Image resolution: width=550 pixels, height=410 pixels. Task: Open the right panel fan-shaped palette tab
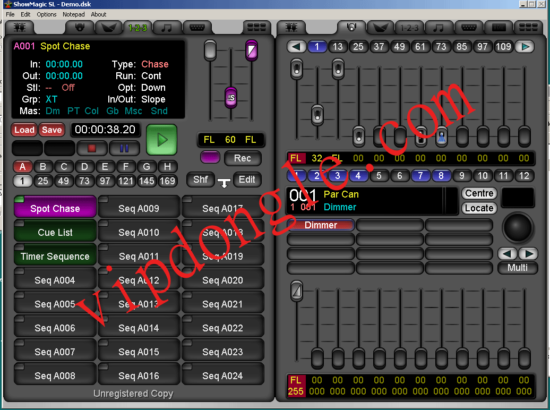click(x=381, y=27)
